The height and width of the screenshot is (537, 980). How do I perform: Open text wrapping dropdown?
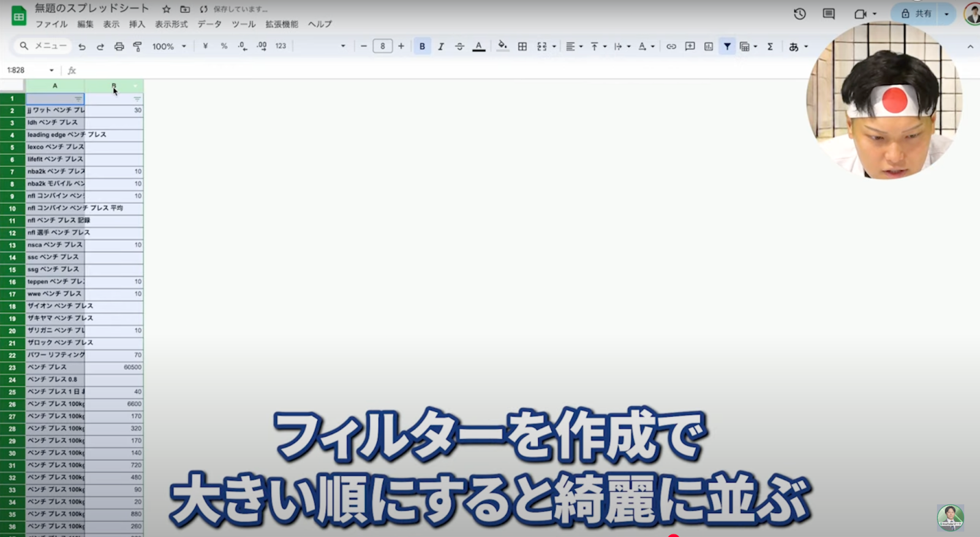point(622,47)
